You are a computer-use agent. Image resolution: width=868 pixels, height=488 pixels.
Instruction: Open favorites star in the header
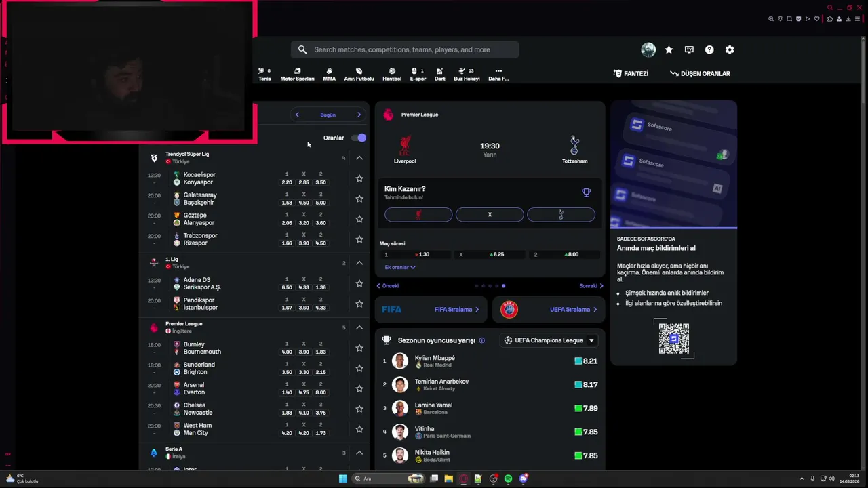(669, 49)
